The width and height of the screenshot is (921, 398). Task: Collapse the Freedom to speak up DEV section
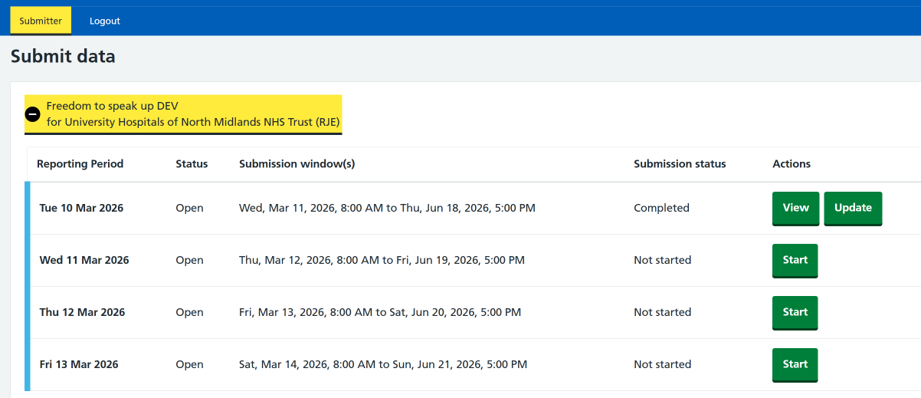183,114
